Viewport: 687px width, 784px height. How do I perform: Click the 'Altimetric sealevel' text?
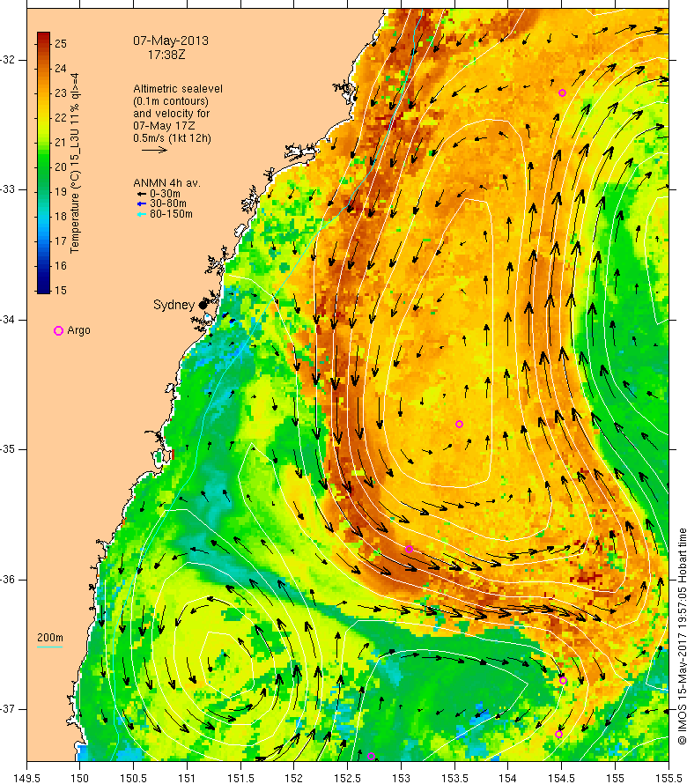tap(178, 88)
